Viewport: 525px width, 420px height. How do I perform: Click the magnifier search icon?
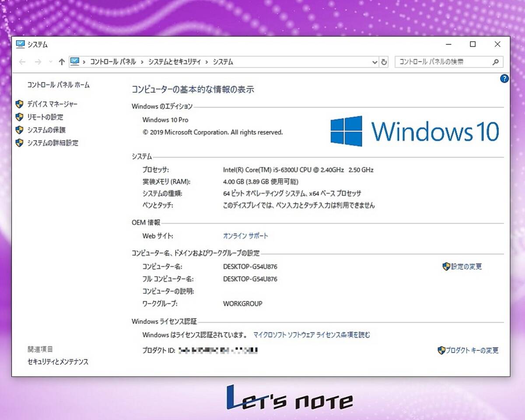(x=496, y=62)
